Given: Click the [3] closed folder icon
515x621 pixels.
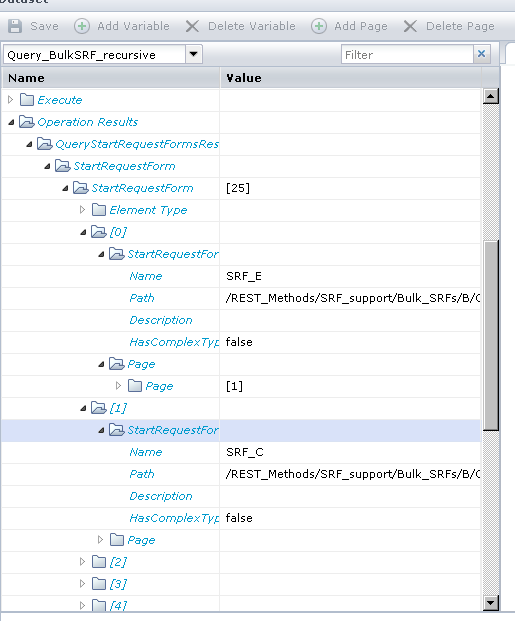Looking at the screenshot, I should tap(99, 583).
